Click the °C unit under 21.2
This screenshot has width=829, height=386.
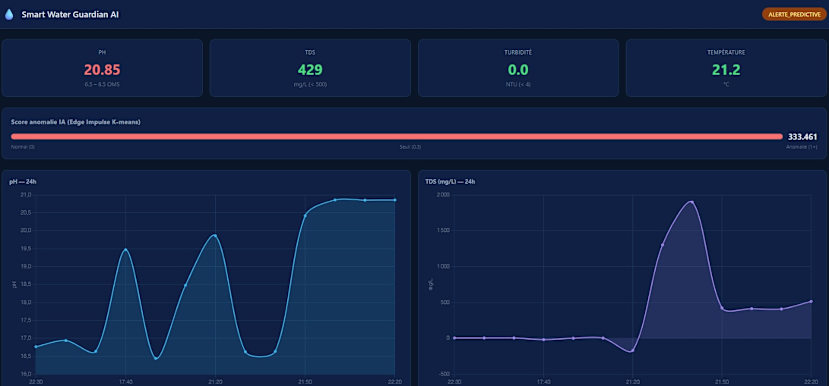coord(726,85)
